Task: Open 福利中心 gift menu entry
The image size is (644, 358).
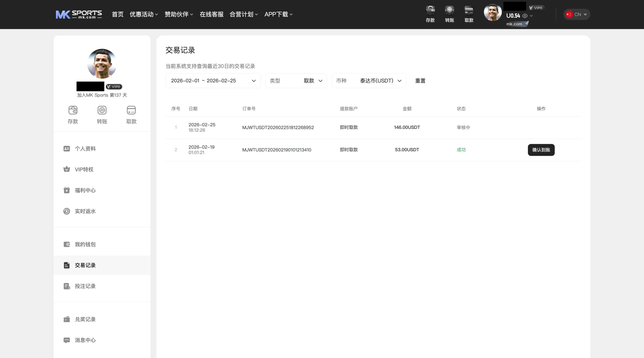Action: [x=85, y=190]
